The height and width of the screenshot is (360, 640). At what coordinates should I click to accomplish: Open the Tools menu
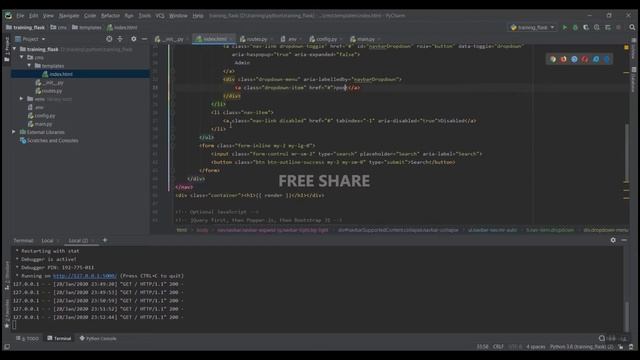pyautogui.click(x=144, y=16)
